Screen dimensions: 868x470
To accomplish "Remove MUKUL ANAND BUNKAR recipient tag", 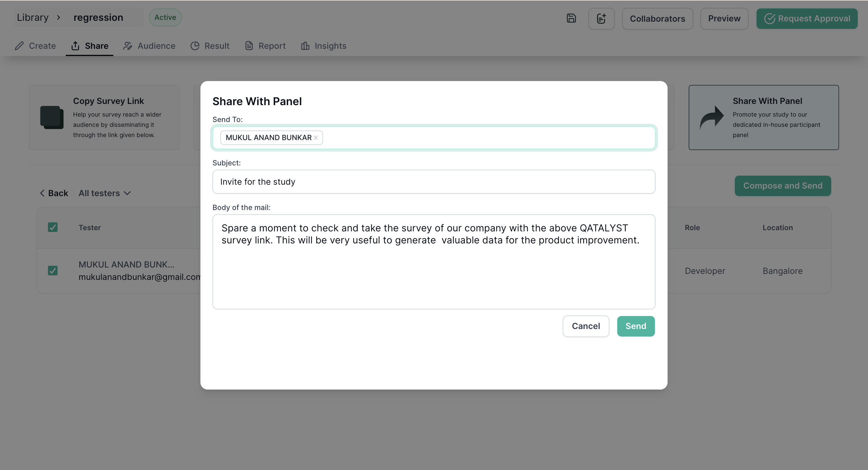I will coord(316,137).
